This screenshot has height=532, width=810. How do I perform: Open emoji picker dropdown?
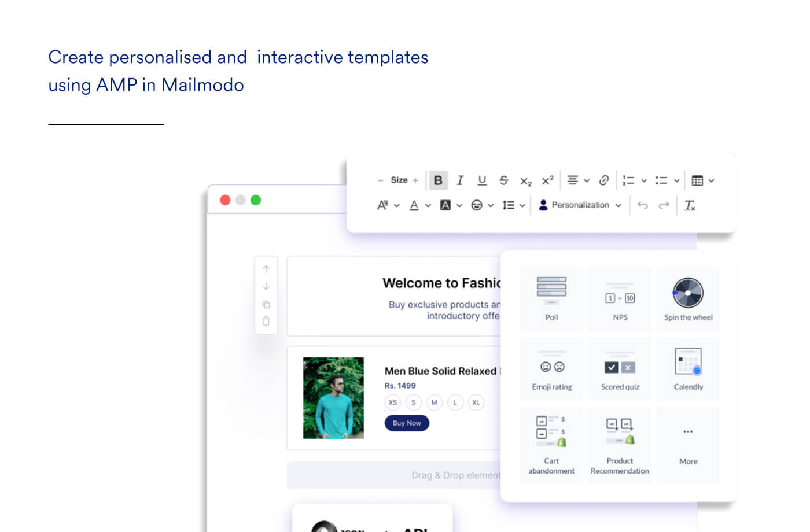pyautogui.click(x=483, y=205)
